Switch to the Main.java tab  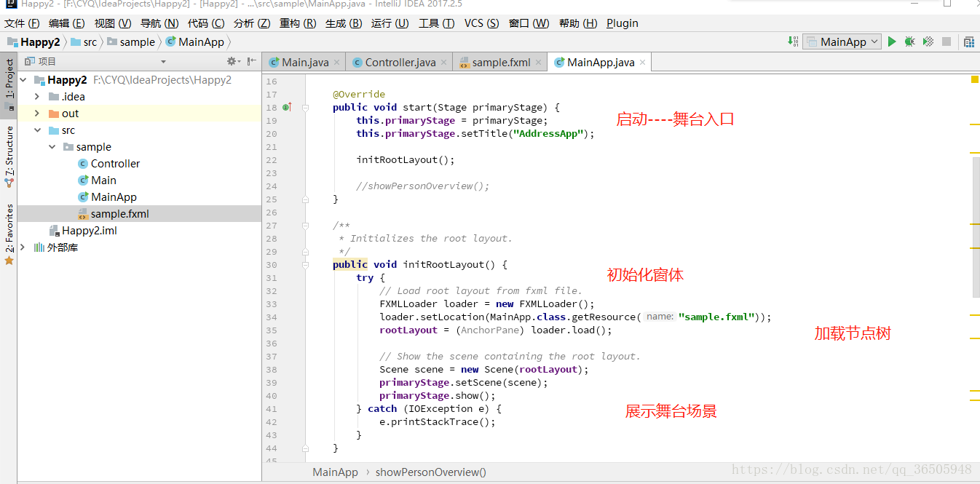(305, 63)
